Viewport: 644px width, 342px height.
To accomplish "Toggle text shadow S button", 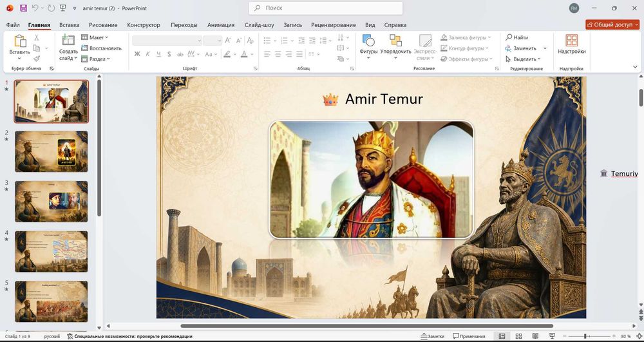I will click(x=169, y=54).
